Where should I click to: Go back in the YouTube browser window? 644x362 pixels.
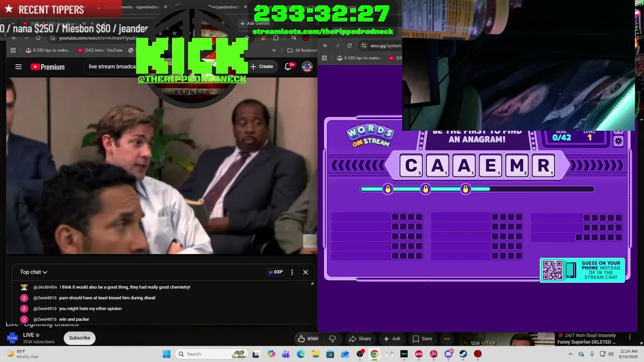click(x=14, y=38)
